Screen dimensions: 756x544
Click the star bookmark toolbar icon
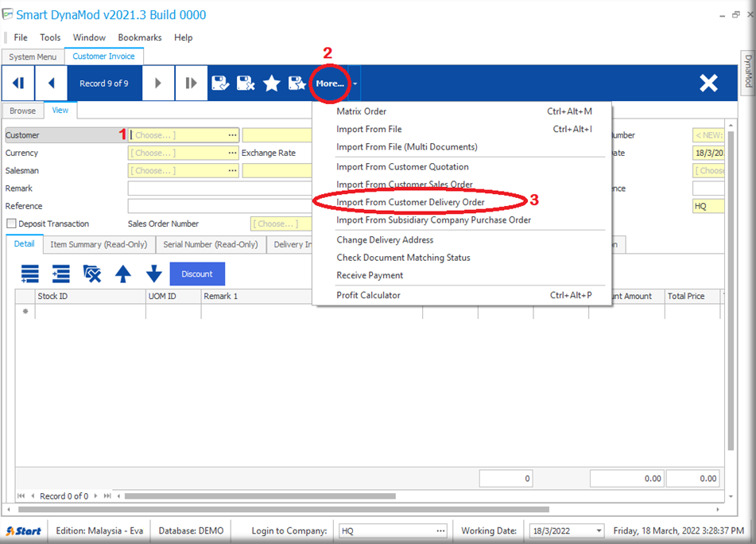point(272,84)
